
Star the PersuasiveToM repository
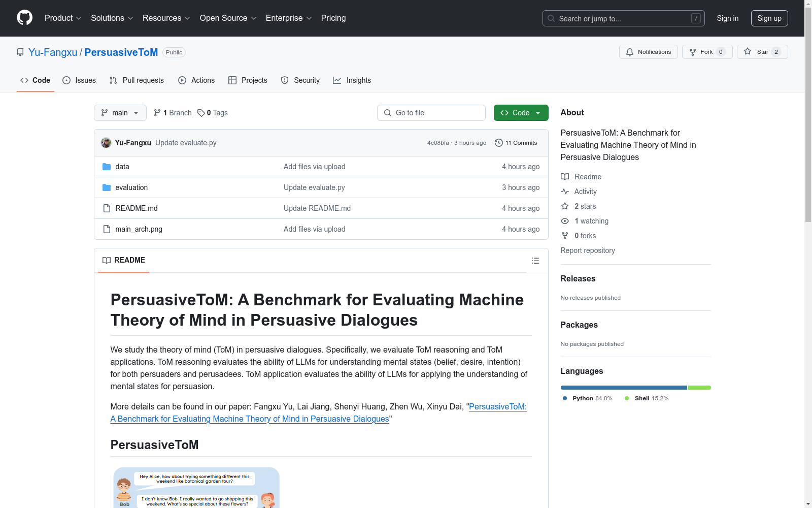click(x=762, y=52)
